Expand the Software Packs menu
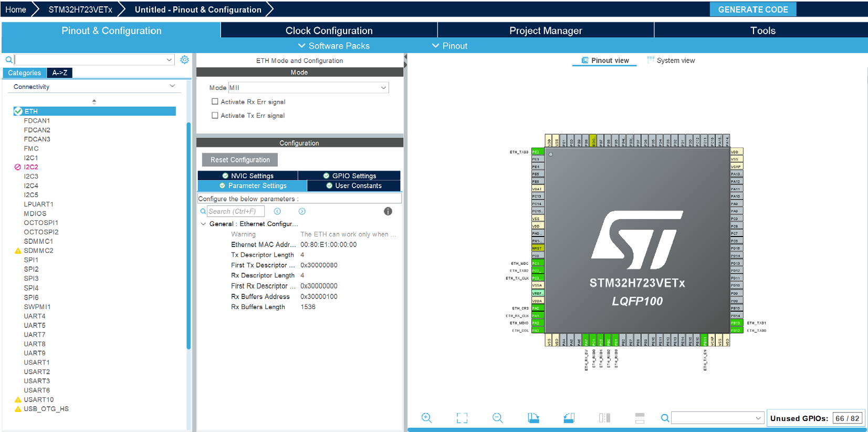 [x=334, y=46]
